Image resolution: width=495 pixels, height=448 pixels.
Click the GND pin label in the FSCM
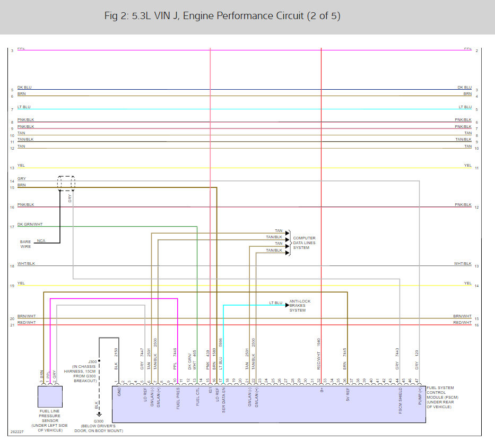pos(119,392)
